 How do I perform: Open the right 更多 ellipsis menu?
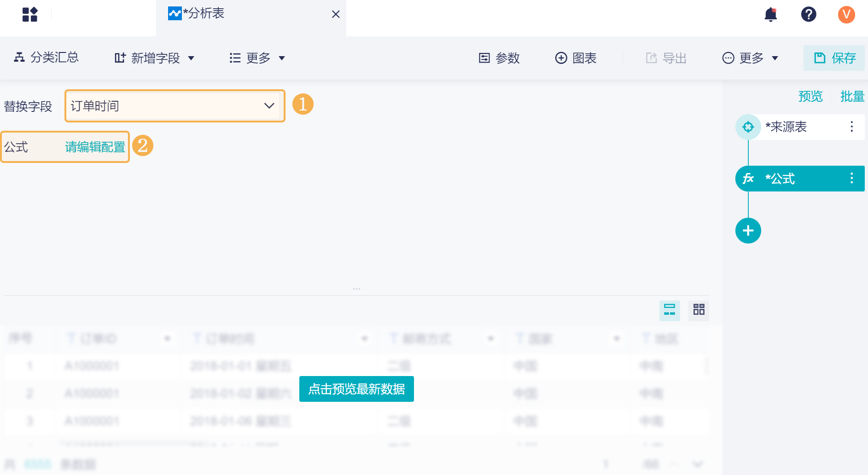[x=750, y=58]
